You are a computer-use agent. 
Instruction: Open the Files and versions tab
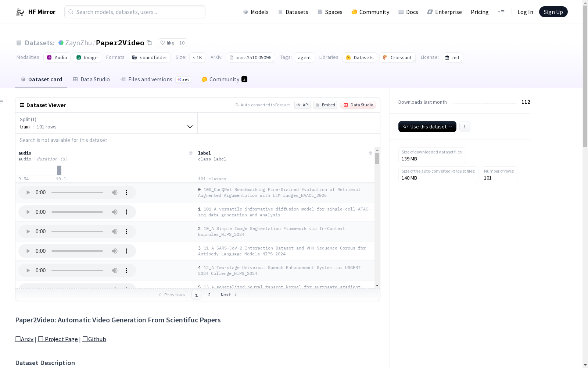155,79
